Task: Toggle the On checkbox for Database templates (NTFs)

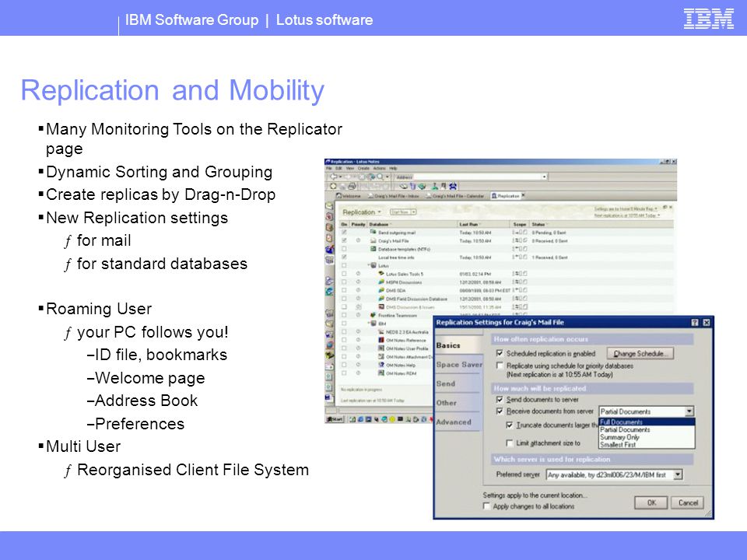Action: tap(344, 249)
